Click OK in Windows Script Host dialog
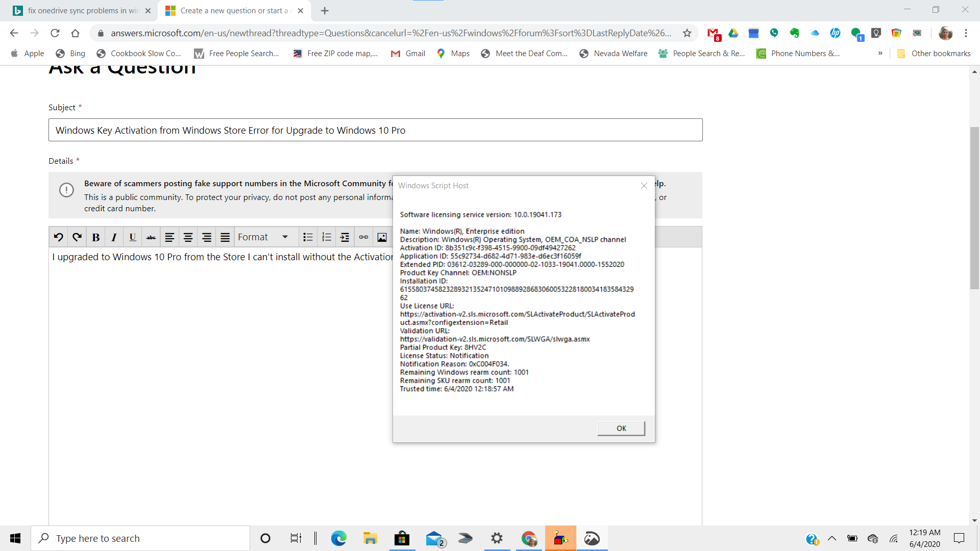980x551 pixels. 621,428
